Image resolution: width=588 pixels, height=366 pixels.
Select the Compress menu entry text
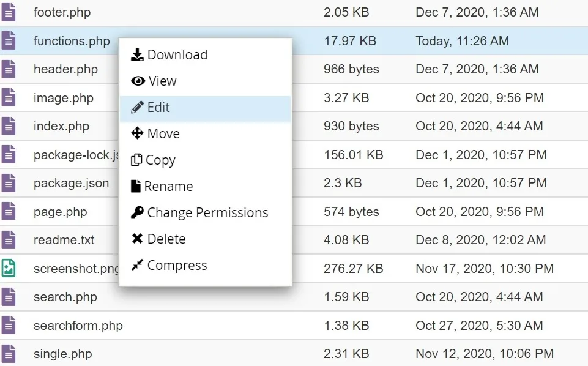pyautogui.click(x=177, y=265)
